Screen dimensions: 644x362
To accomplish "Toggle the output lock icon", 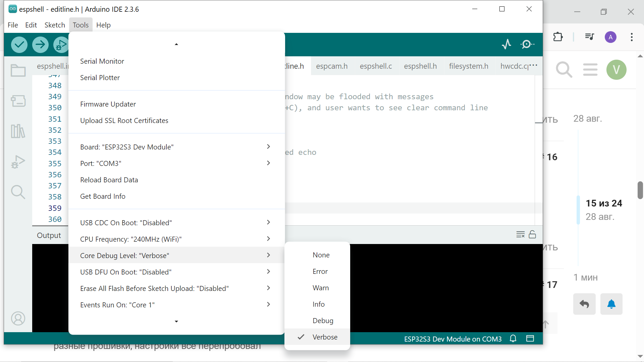I will 532,234.
